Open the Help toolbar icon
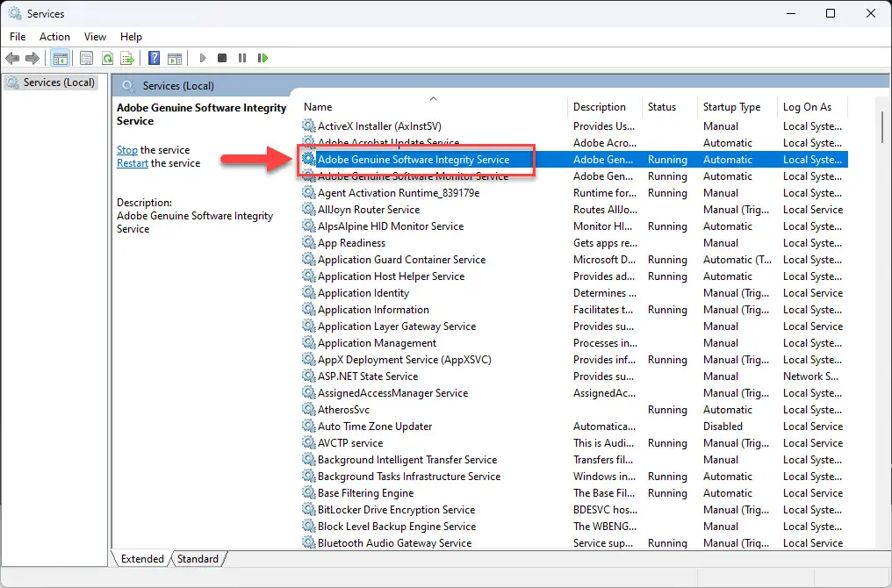 click(x=154, y=58)
